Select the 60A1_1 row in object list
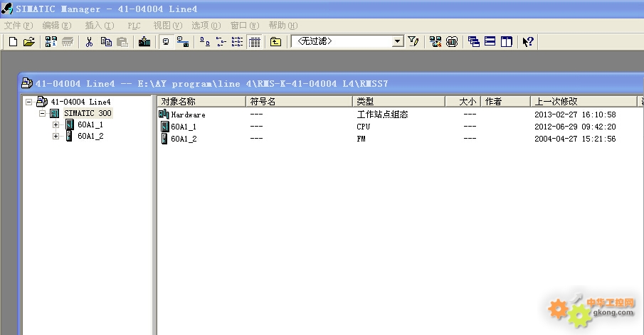 pos(184,127)
